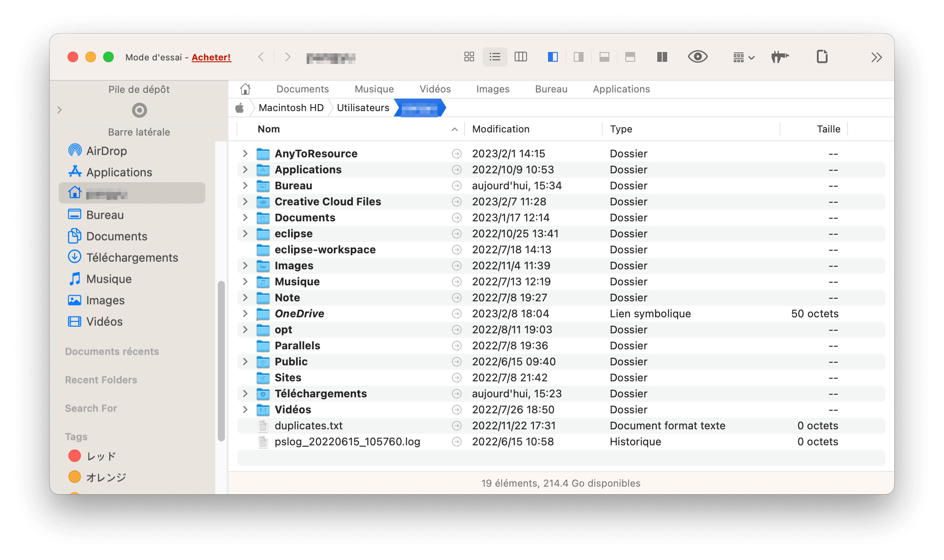Click go-to arrow for Bureau row
Viewport: 944px width, 560px height.
tap(456, 185)
